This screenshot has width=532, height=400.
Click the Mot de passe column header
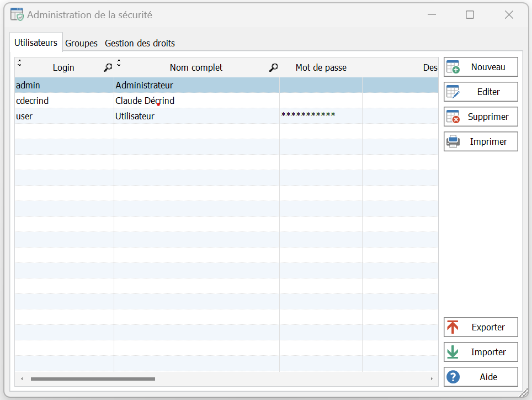point(321,67)
